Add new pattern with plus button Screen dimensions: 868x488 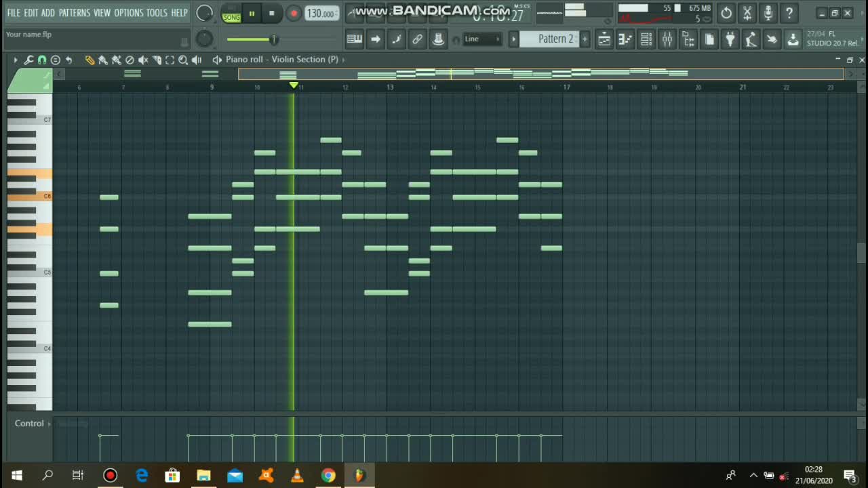(585, 39)
